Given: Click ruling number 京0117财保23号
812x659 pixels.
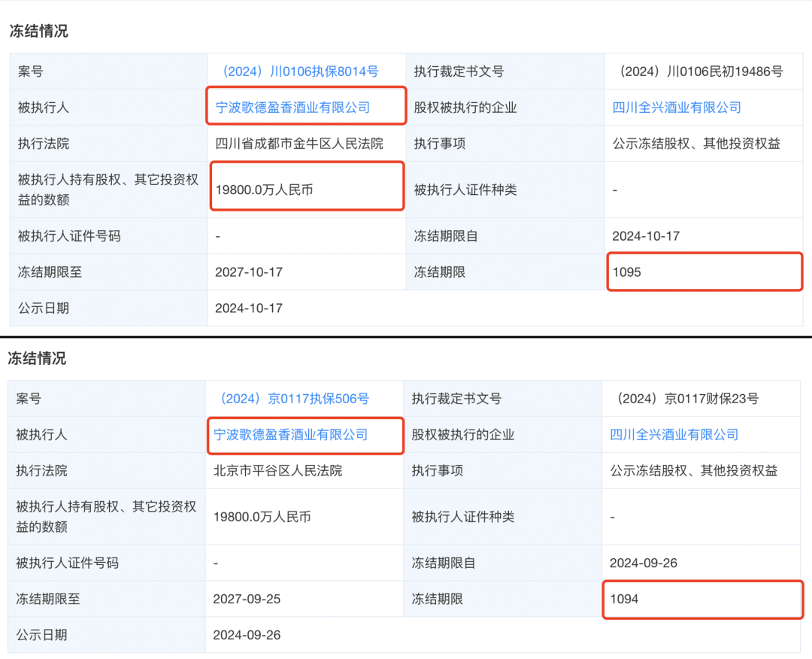Looking at the screenshot, I should [687, 399].
